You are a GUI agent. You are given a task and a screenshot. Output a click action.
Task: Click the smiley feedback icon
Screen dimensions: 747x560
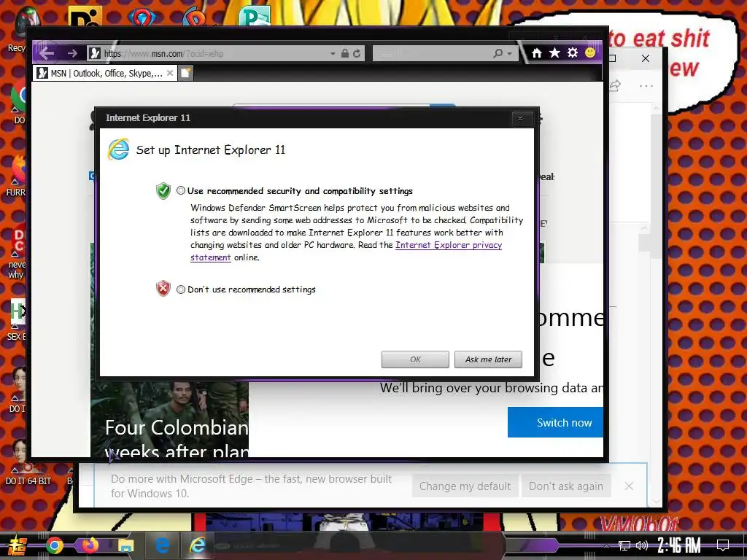(x=589, y=52)
